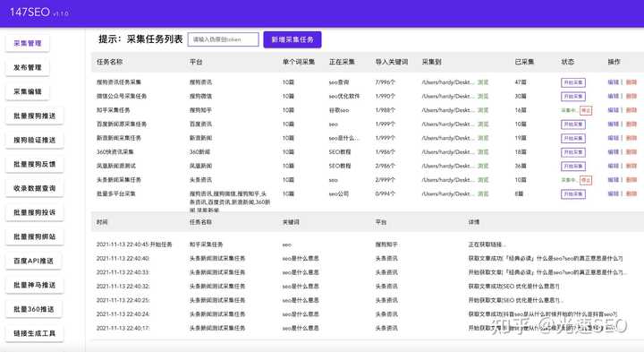Delete the 微信公众号采集任务 task
Viewport: 644px width, 352px height.
(x=631, y=96)
